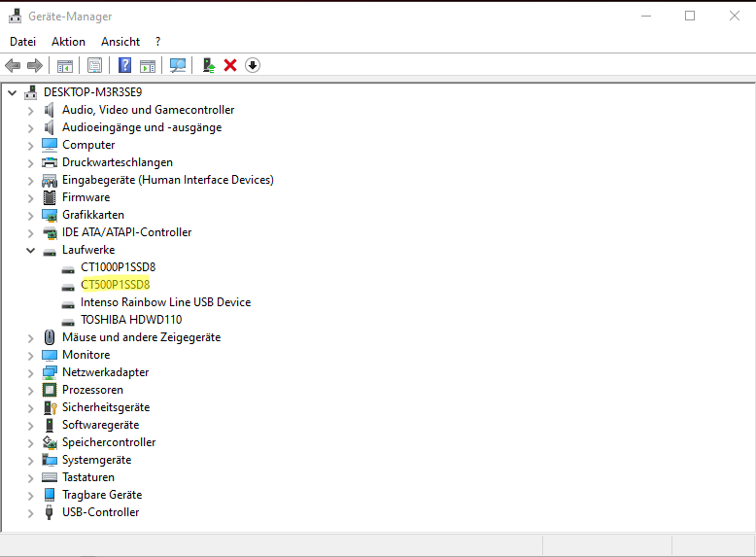Click the Geräte-Manager title bar icon
Viewport: 756px width, 557px height.
point(15,17)
